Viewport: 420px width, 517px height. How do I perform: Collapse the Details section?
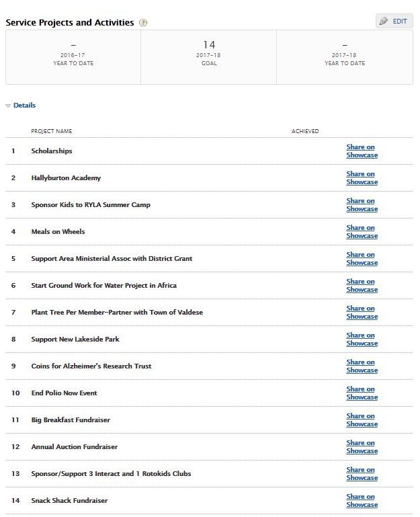(x=20, y=105)
